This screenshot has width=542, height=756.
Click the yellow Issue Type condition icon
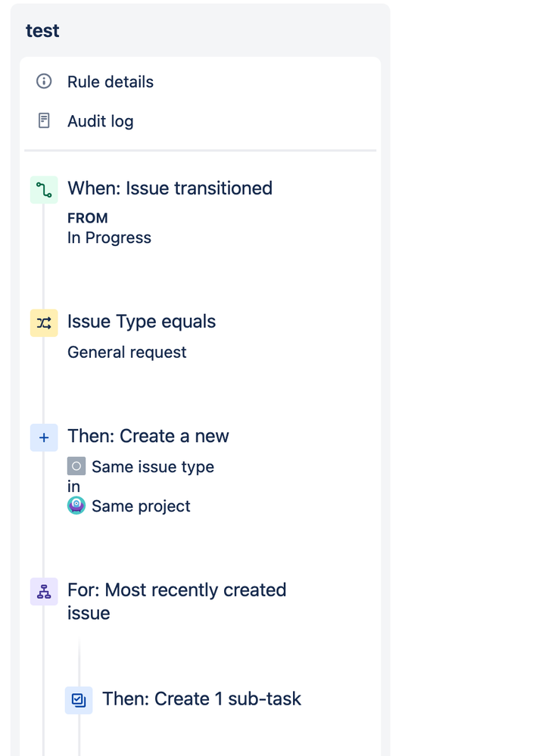[x=44, y=323]
